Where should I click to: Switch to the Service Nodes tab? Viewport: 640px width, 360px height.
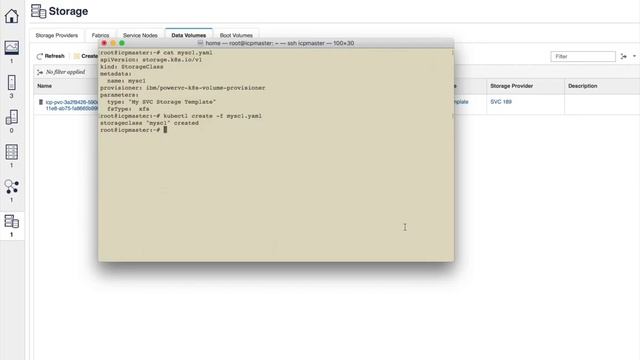140,36
